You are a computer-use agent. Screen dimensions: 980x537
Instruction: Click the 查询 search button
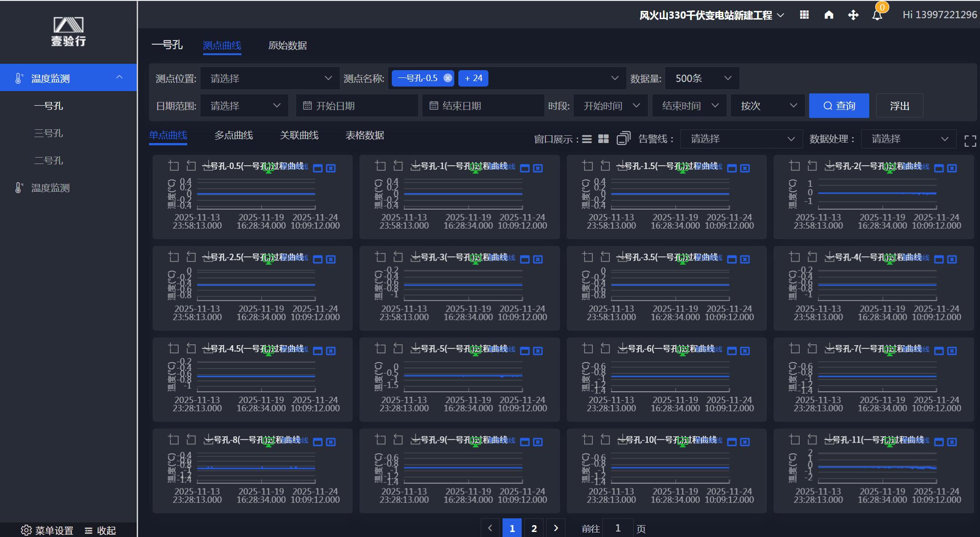839,106
